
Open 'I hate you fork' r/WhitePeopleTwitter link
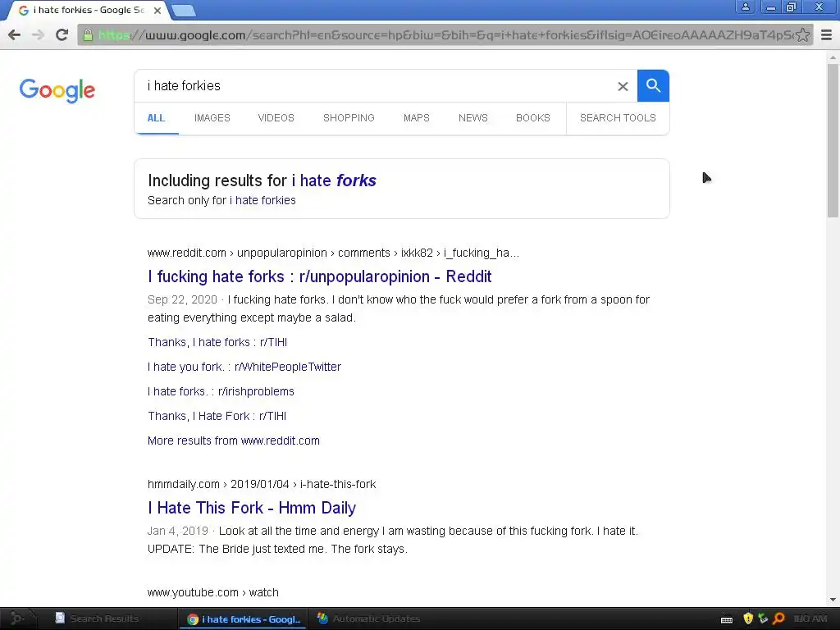pos(244,367)
